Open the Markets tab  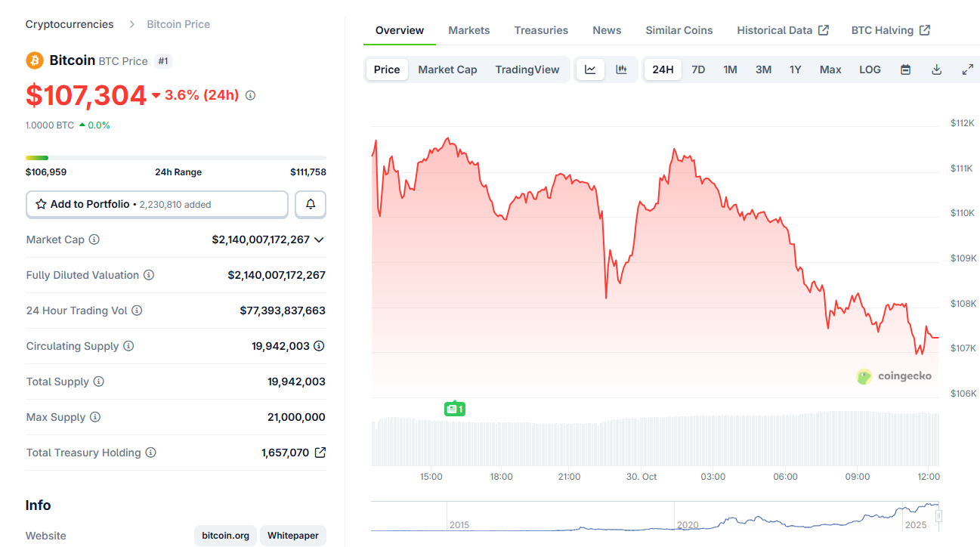(468, 30)
